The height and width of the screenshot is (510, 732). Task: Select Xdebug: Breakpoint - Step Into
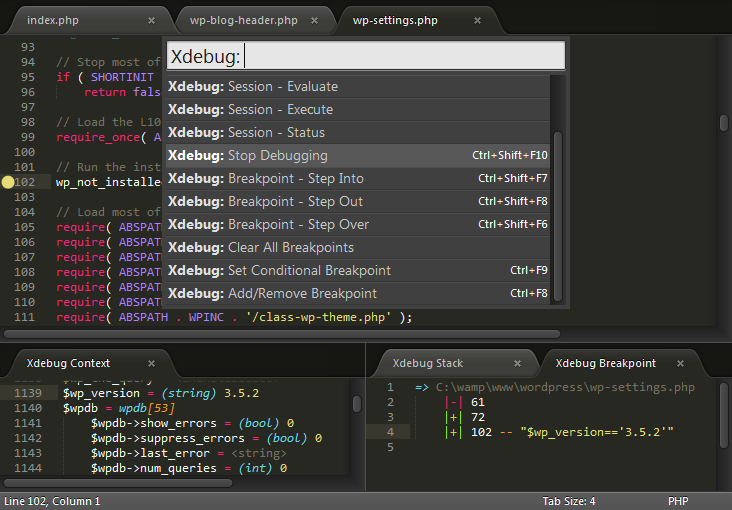(358, 178)
